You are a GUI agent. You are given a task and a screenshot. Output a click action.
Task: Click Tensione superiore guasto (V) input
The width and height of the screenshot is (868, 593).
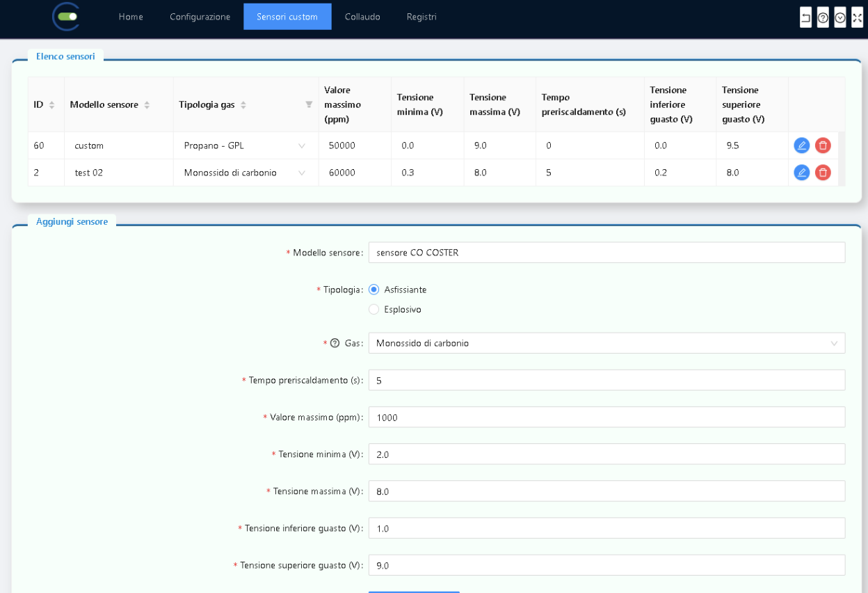point(606,564)
